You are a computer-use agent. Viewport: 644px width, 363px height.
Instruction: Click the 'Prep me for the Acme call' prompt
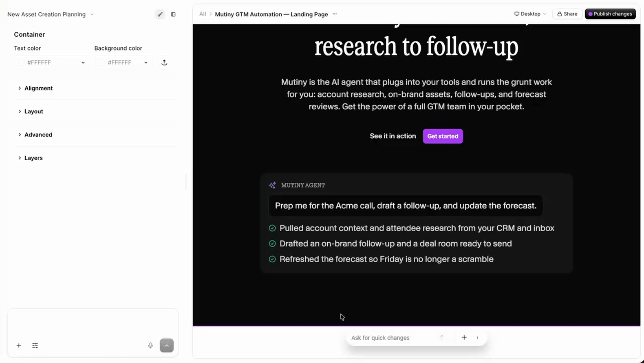coord(406,206)
